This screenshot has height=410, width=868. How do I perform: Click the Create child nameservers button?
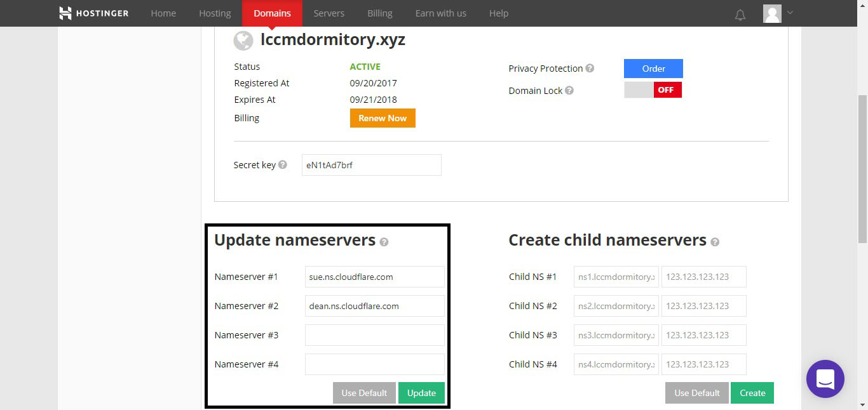click(x=752, y=393)
